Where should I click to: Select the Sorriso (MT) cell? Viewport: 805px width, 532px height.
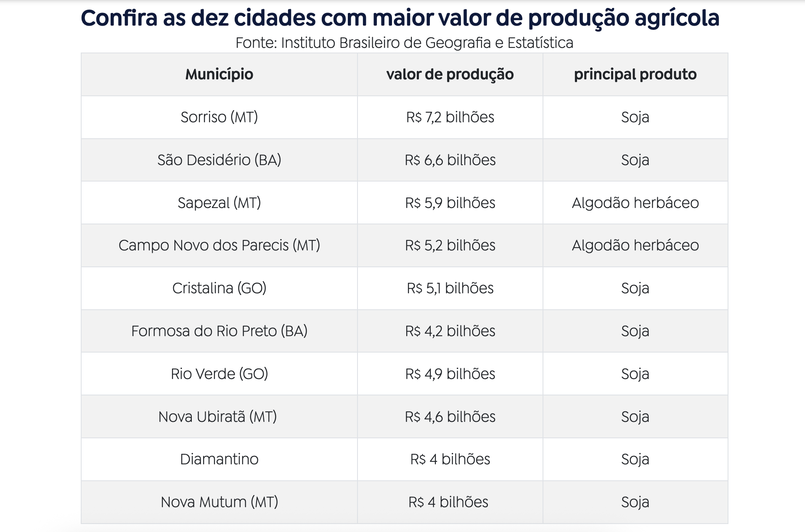click(219, 117)
